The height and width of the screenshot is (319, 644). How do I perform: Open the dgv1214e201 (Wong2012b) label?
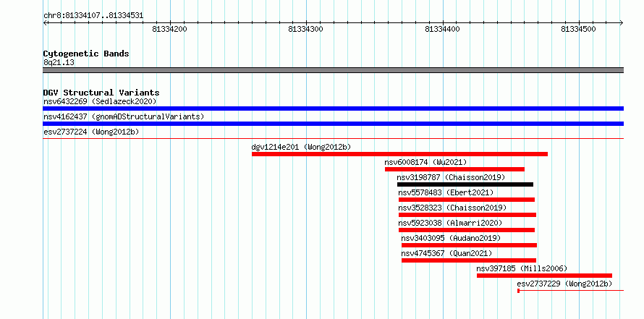[x=301, y=147]
